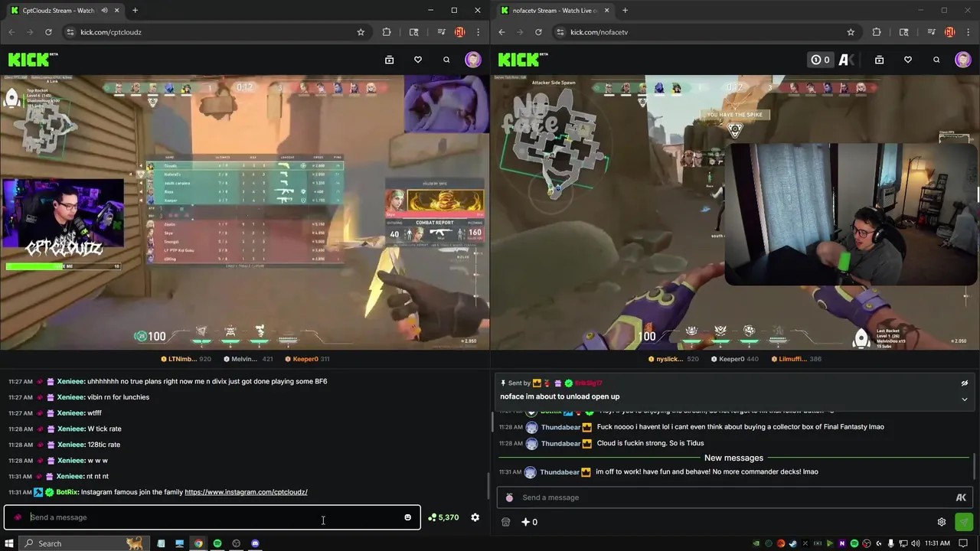
Task: Click the green send button in nofacetv chat
Action: (964, 522)
